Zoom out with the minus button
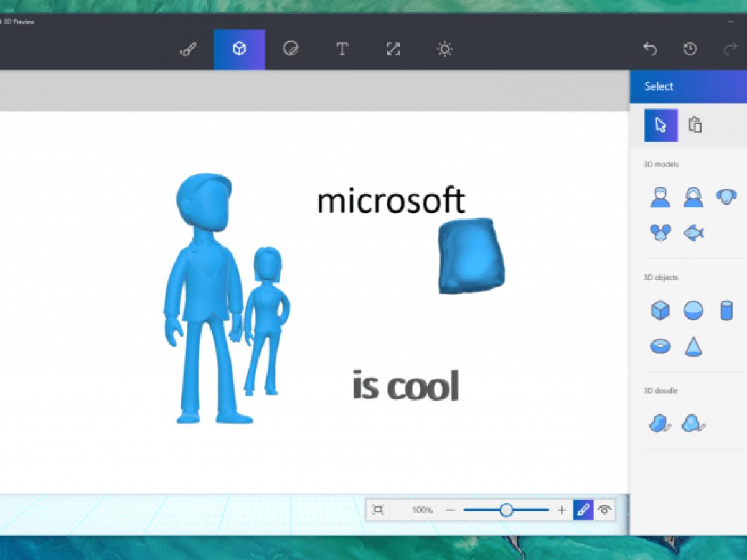 pyautogui.click(x=451, y=510)
